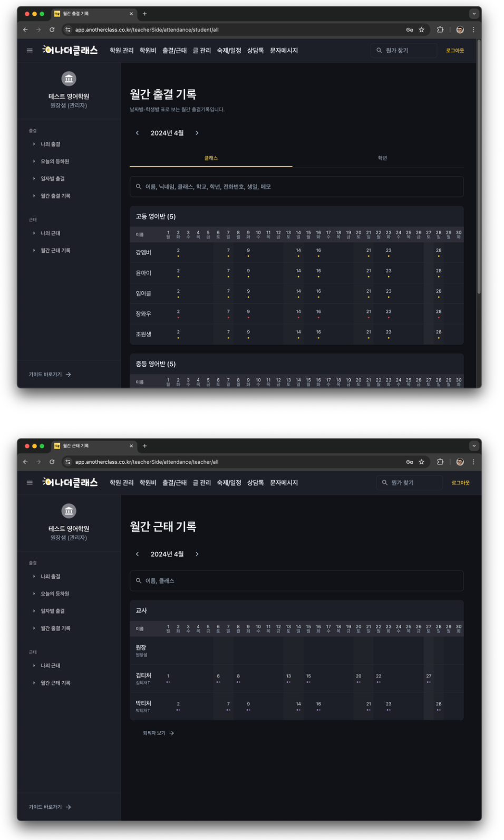The width and height of the screenshot is (504, 840).
Task: Go to previous month in 월간 출결 기록 page
Action: (137, 133)
